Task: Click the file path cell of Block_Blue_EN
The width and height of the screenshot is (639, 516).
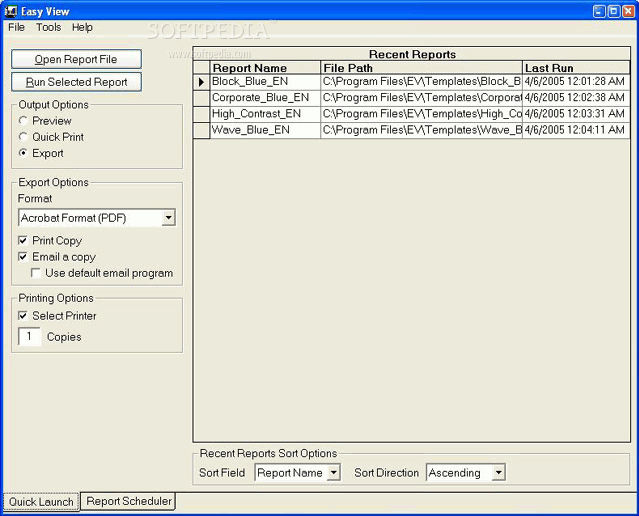Action: coord(421,82)
